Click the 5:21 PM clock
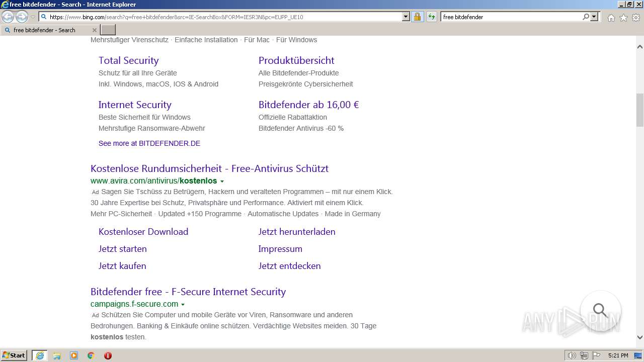This screenshot has width=644, height=362. coord(618,355)
